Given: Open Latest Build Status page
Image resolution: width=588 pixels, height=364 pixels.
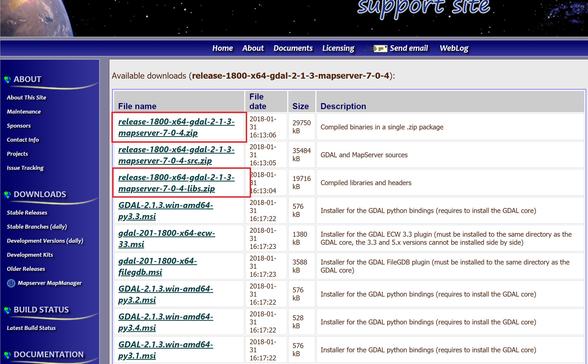Looking at the screenshot, I should pyautogui.click(x=31, y=328).
